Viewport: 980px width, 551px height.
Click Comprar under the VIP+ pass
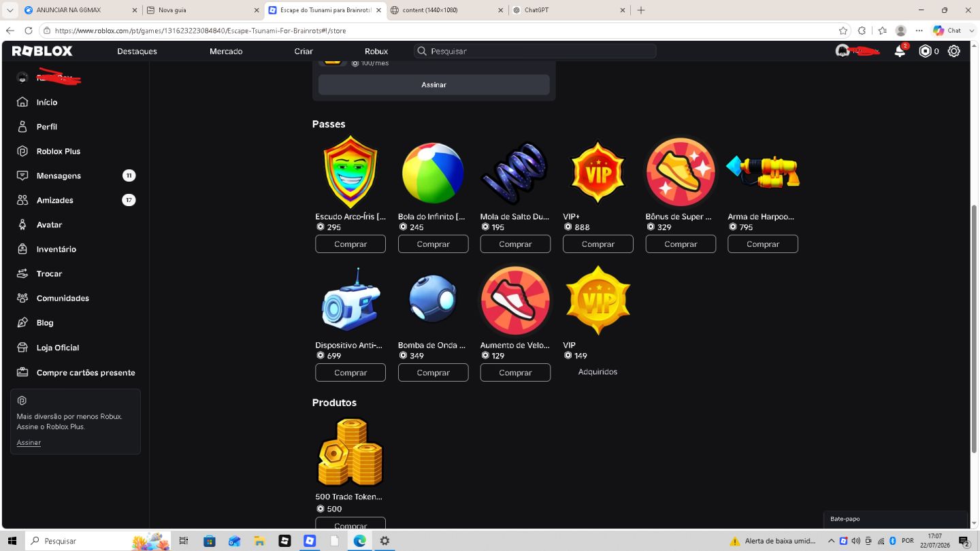click(x=598, y=244)
